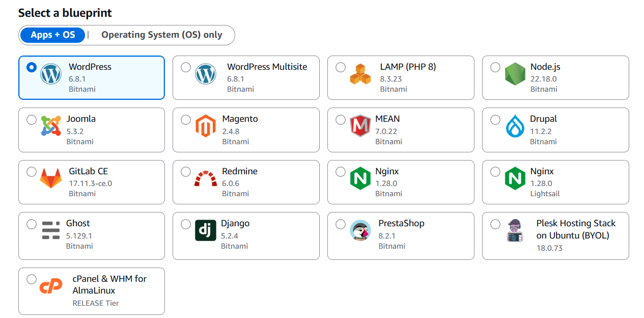Click the PrestaShop penguin icon
The width and height of the screenshot is (644, 318).
tap(360, 230)
